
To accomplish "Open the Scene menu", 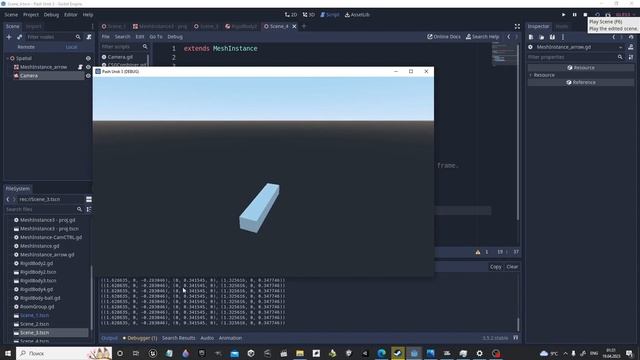I will [x=11, y=15].
